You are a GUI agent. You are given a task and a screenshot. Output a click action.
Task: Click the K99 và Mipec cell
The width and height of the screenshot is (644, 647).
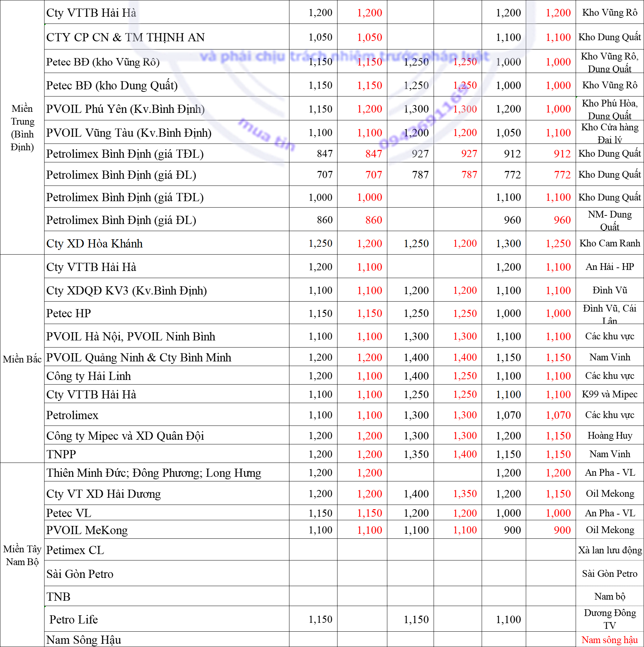(610, 394)
